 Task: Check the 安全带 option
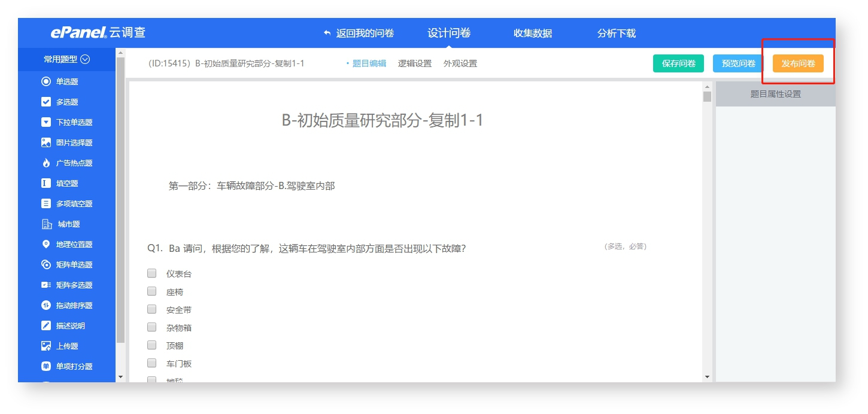(152, 309)
